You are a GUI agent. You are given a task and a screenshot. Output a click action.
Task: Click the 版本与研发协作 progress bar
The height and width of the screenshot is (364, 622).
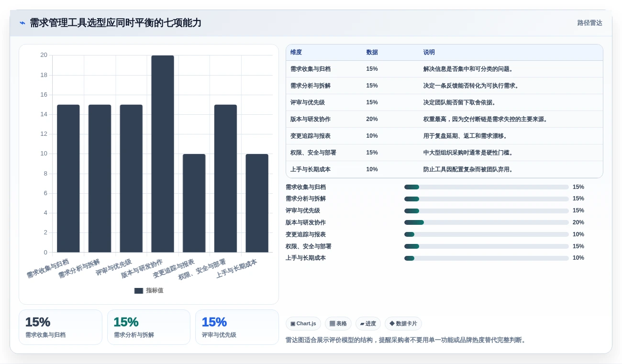487,222
